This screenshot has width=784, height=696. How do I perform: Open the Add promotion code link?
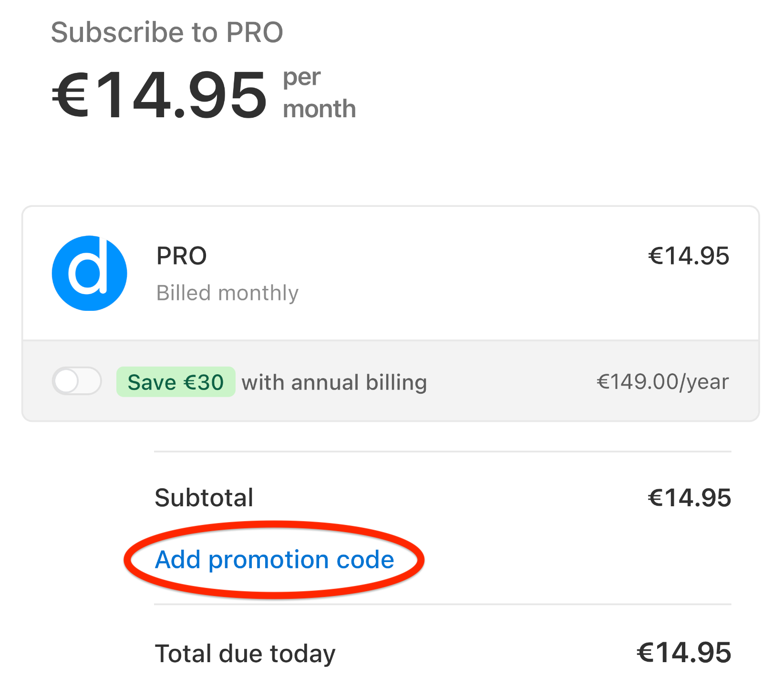click(275, 559)
